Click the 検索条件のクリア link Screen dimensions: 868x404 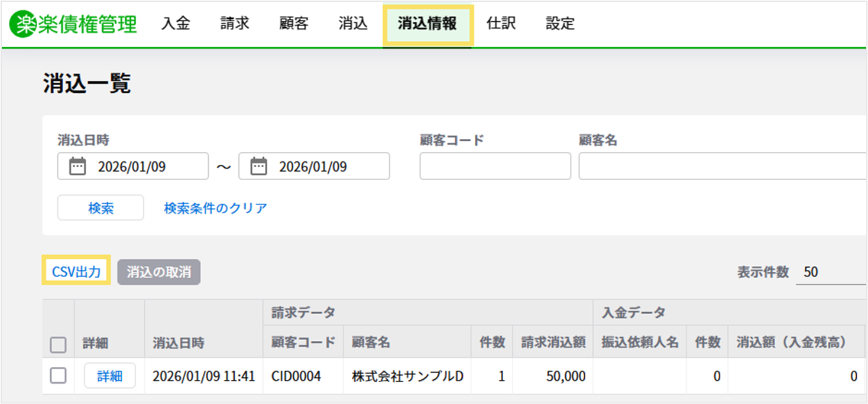tap(215, 208)
